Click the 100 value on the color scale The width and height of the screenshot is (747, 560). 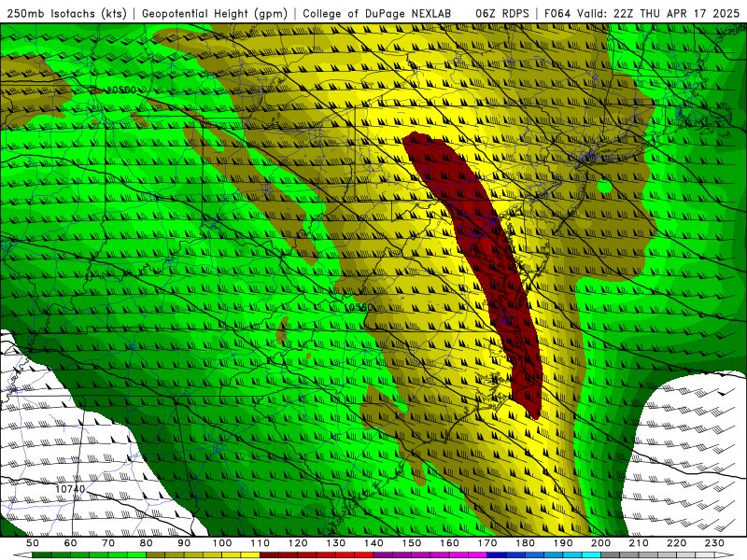pos(222,543)
